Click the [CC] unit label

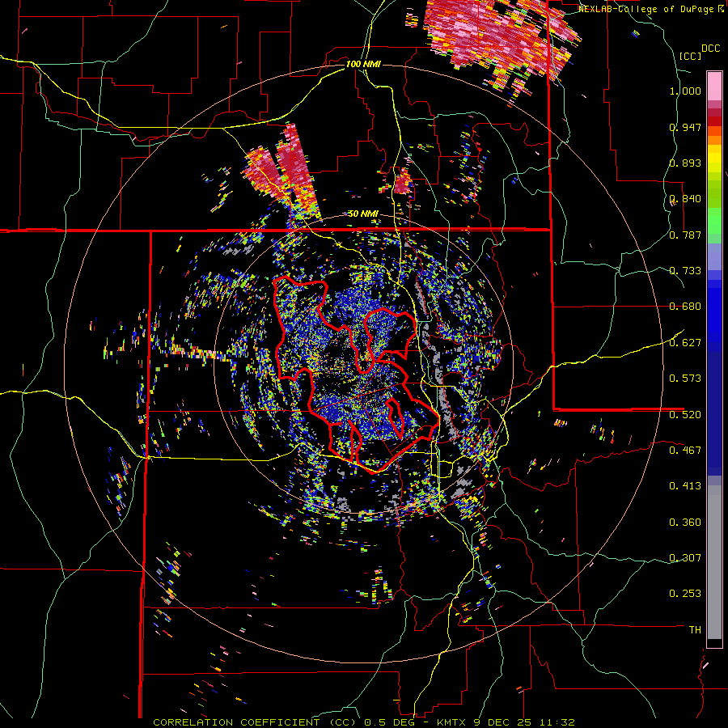690,56
